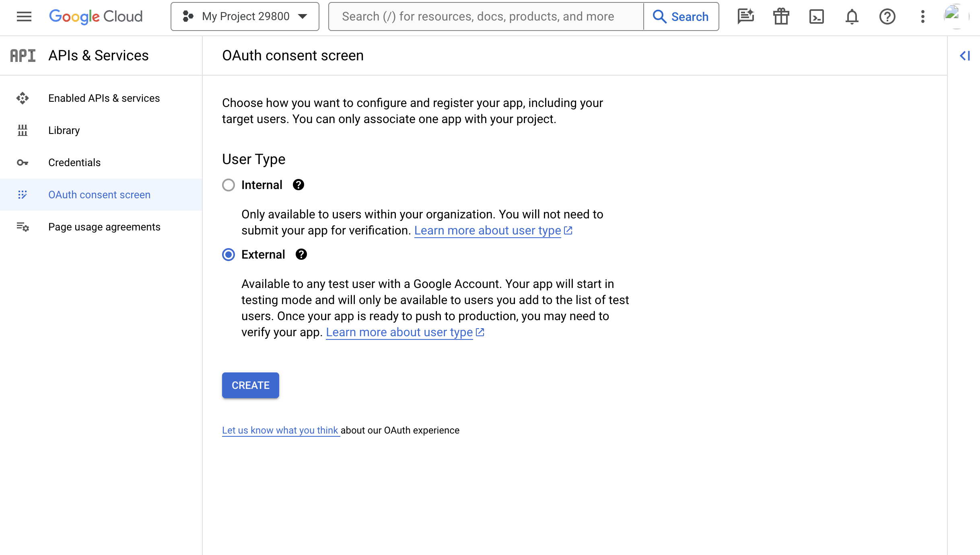Select the External user type radio button
The width and height of the screenshot is (980, 555).
pos(228,254)
